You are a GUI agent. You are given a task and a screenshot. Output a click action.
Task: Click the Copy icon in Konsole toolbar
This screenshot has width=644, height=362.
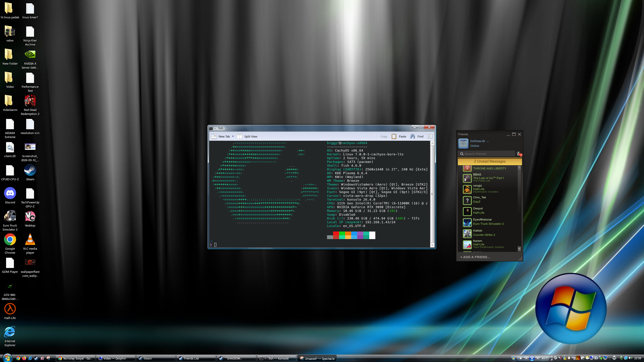375,136
